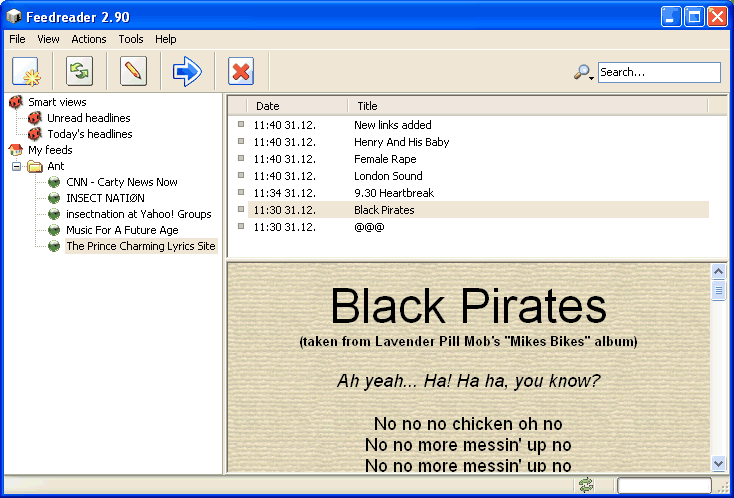The height and width of the screenshot is (498, 734).
Task: Click the blue arrow next toolbar icon
Action: point(187,72)
